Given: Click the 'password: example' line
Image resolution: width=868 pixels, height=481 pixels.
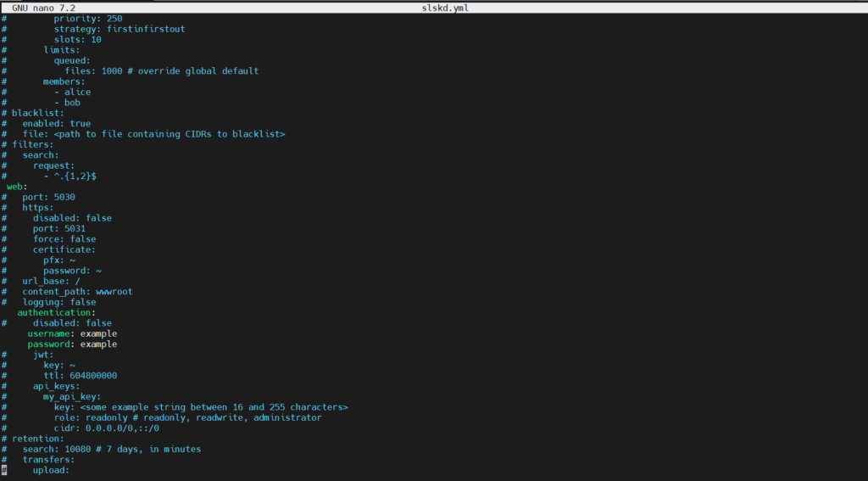Looking at the screenshot, I should (x=73, y=344).
